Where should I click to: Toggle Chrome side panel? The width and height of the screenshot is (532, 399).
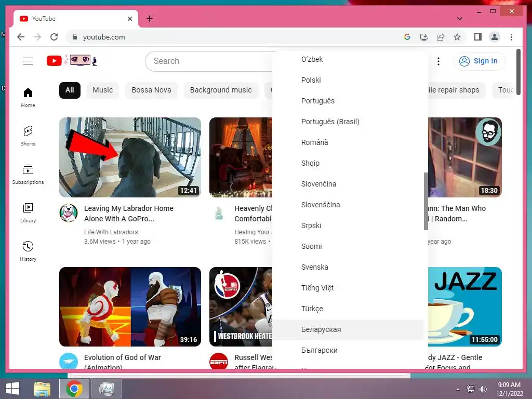pyautogui.click(x=478, y=37)
